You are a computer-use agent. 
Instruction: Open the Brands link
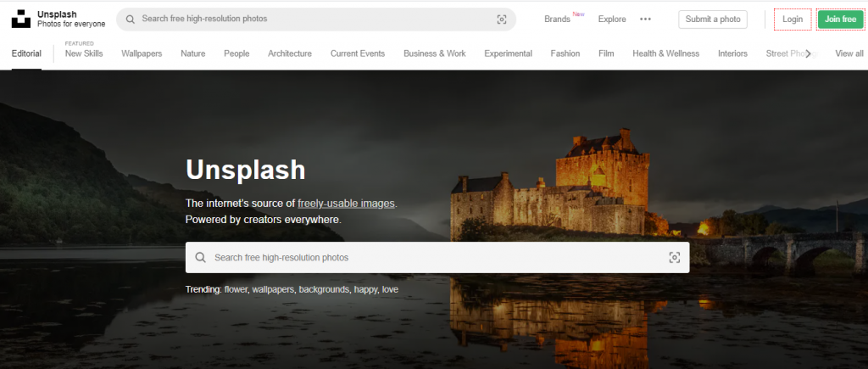click(x=557, y=19)
